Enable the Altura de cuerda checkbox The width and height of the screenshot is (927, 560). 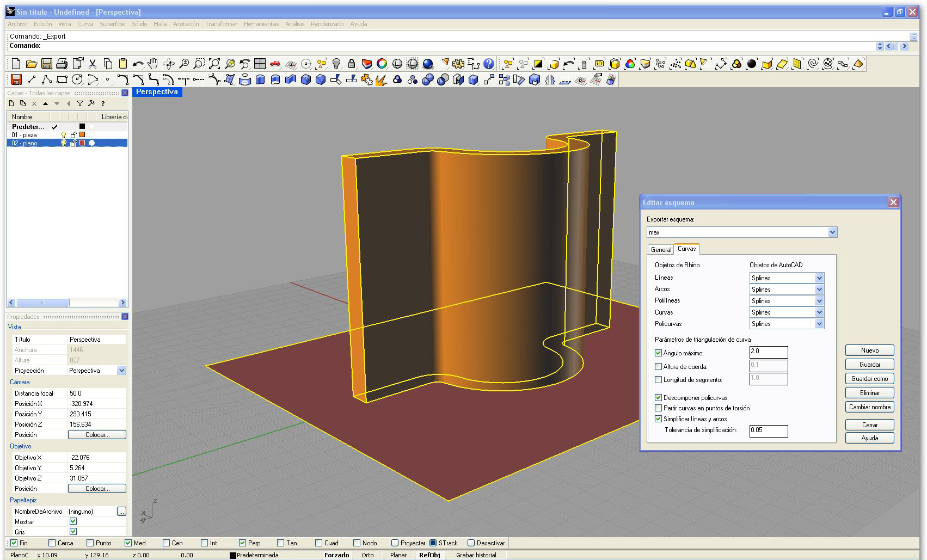coord(659,367)
